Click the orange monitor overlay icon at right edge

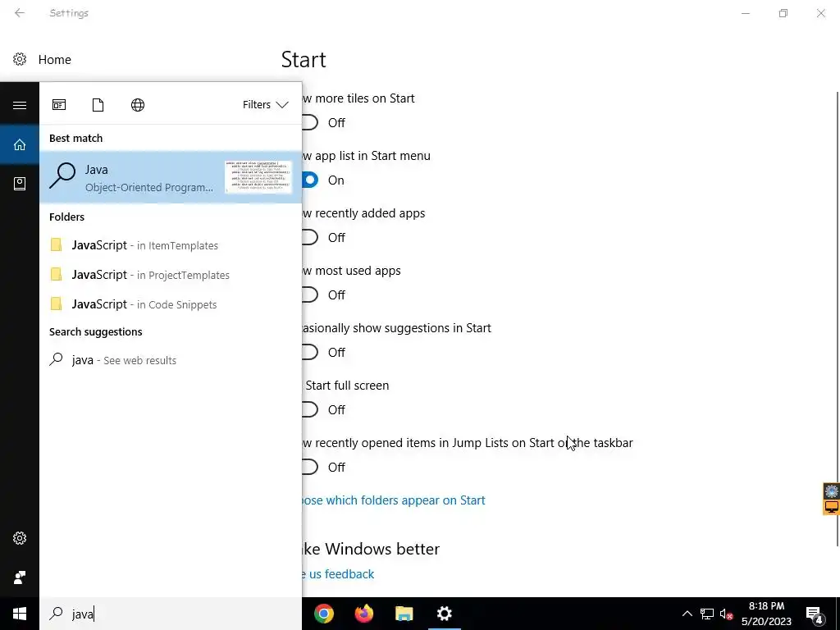coord(832,507)
